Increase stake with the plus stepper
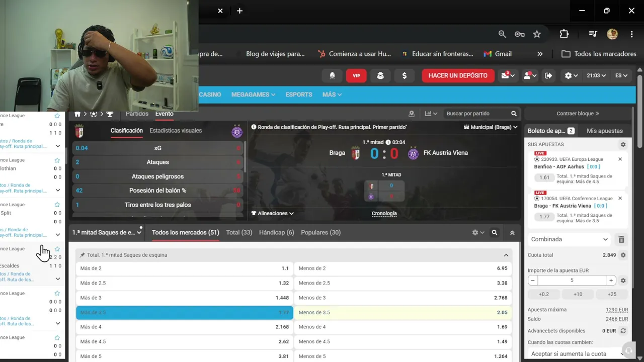Screen dimensions: 644x362 click(x=611, y=281)
